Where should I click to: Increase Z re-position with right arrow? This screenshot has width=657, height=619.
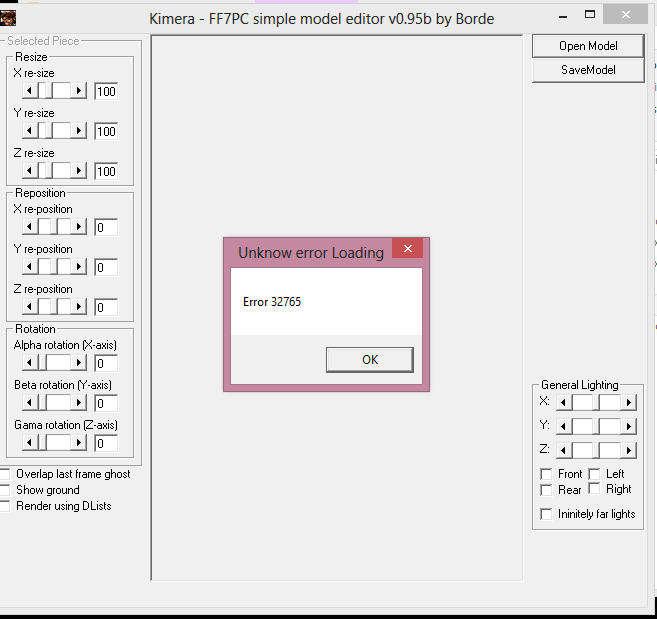tap(78, 307)
